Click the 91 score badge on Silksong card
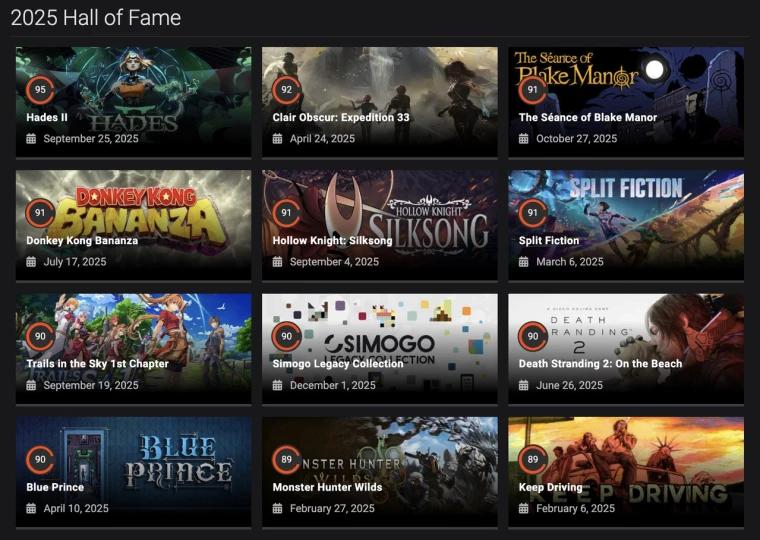Screen dimensions: 760x540 [286, 213]
